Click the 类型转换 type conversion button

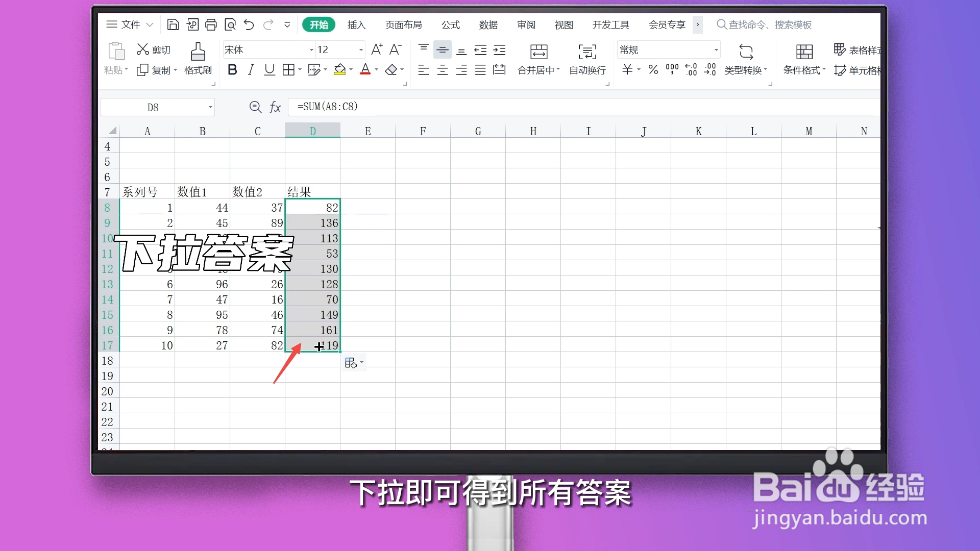click(746, 59)
